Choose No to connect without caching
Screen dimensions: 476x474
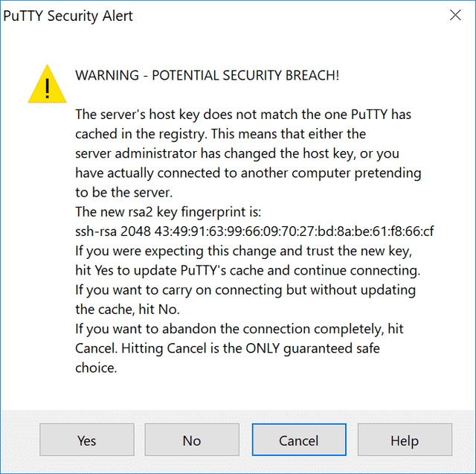(x=192, y=441)
